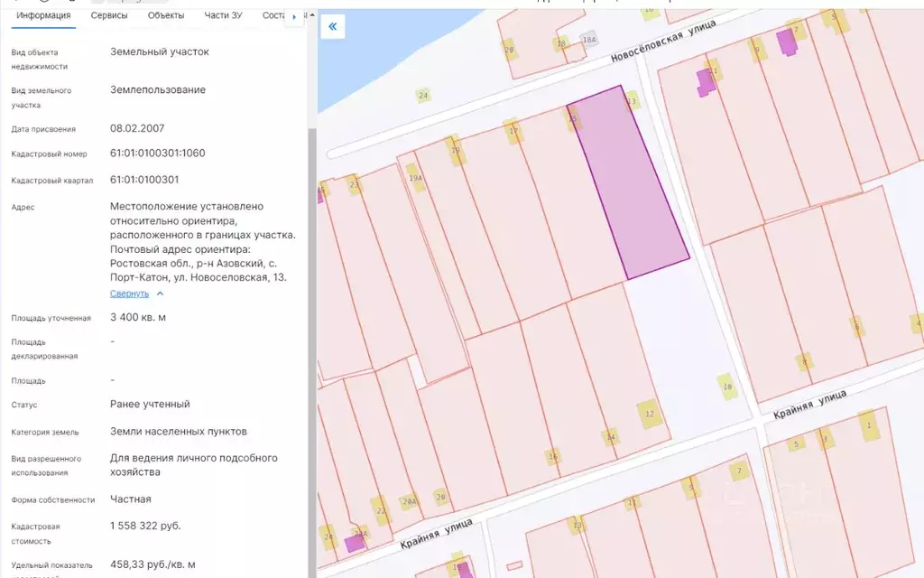Click building marker 16 on the map

point(553,456)
